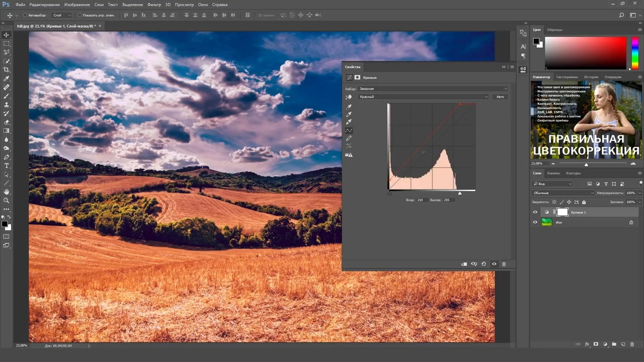The width and height of the screenshot is (644, 362).
Task: Choose the edit points curve mode
Action: (349, 131)
